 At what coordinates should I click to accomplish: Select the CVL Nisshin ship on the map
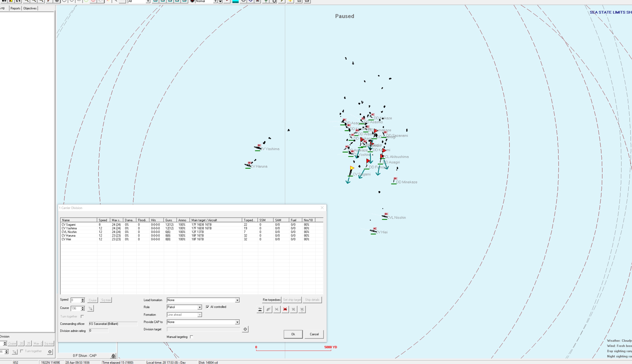pos(385,216)
